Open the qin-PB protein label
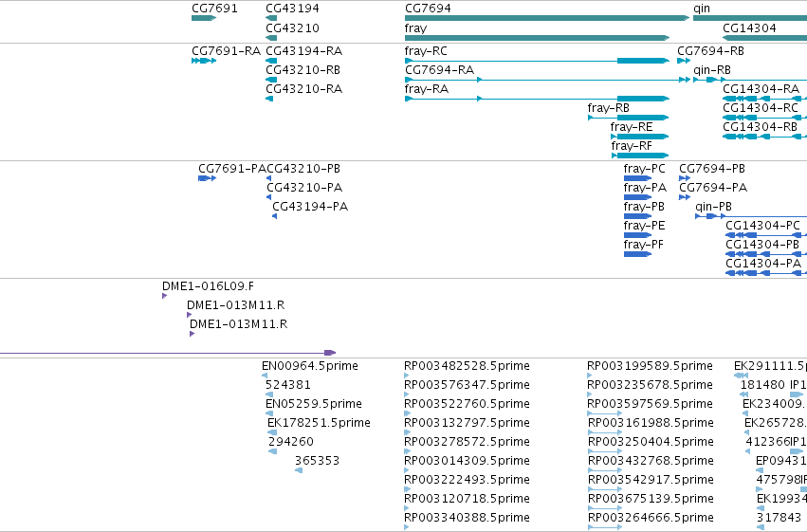Screen dimensions: 807x532 tap(713, 207)
